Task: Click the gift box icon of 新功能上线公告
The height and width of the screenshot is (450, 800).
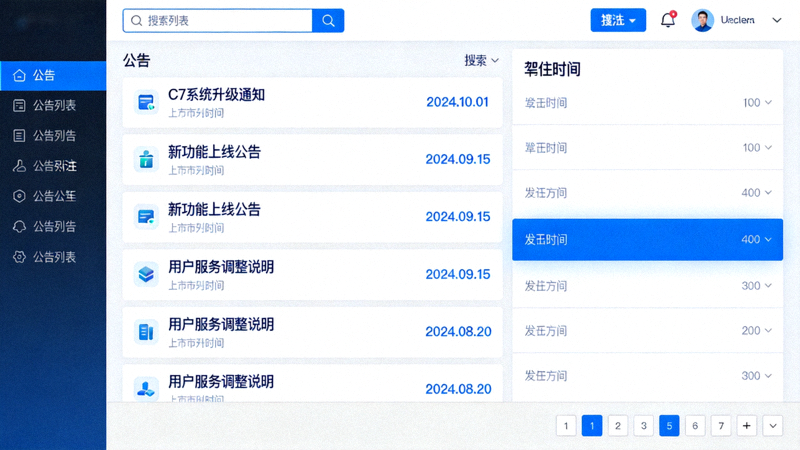Action: click(146, 159)
